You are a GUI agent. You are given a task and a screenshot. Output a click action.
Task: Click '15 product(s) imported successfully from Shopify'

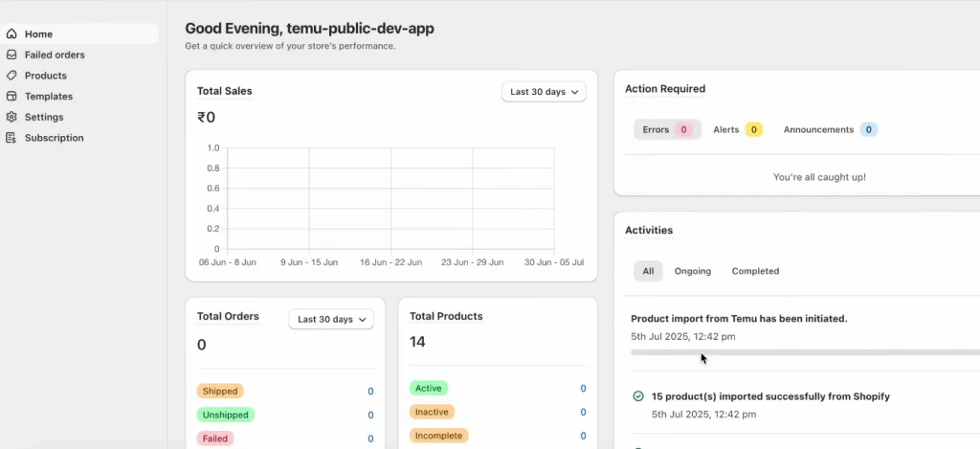click(x=770, y=395)
